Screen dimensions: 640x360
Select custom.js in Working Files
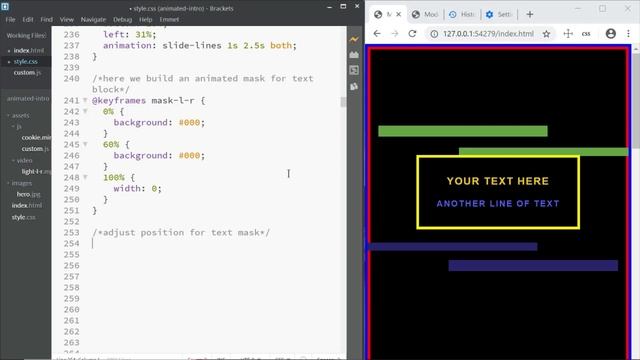27,73
